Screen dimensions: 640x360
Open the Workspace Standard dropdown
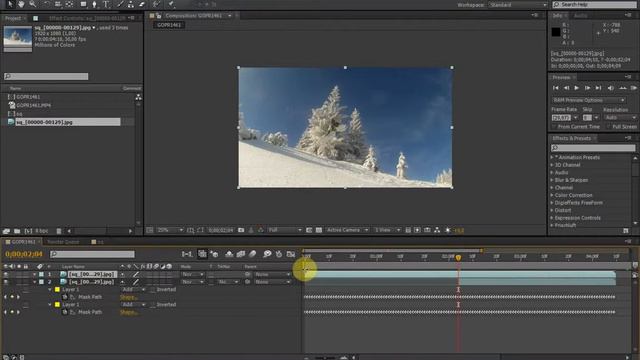click(x=518, y=5)
